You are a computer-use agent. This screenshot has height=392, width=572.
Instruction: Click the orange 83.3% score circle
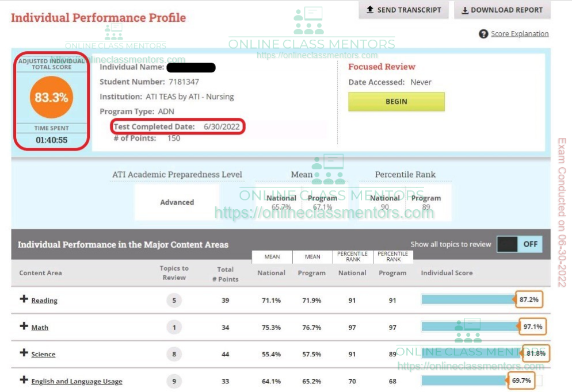(x=51, y=97)
